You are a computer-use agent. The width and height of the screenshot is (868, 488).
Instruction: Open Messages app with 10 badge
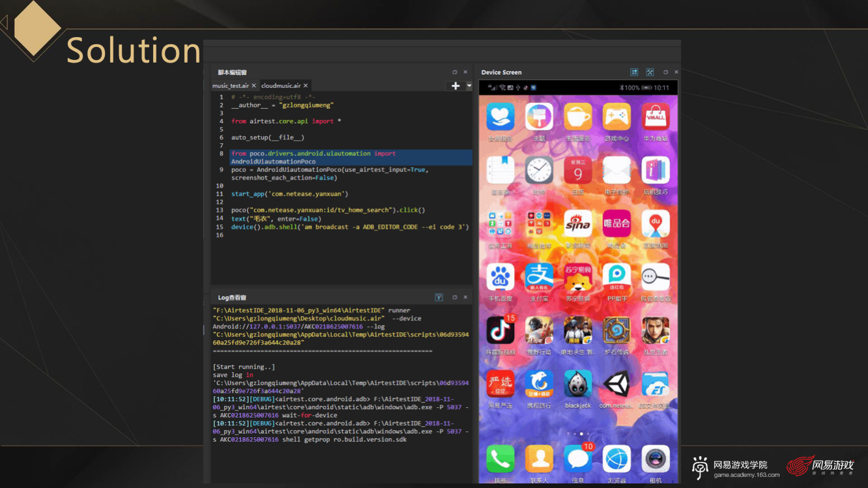click(577, 460)
